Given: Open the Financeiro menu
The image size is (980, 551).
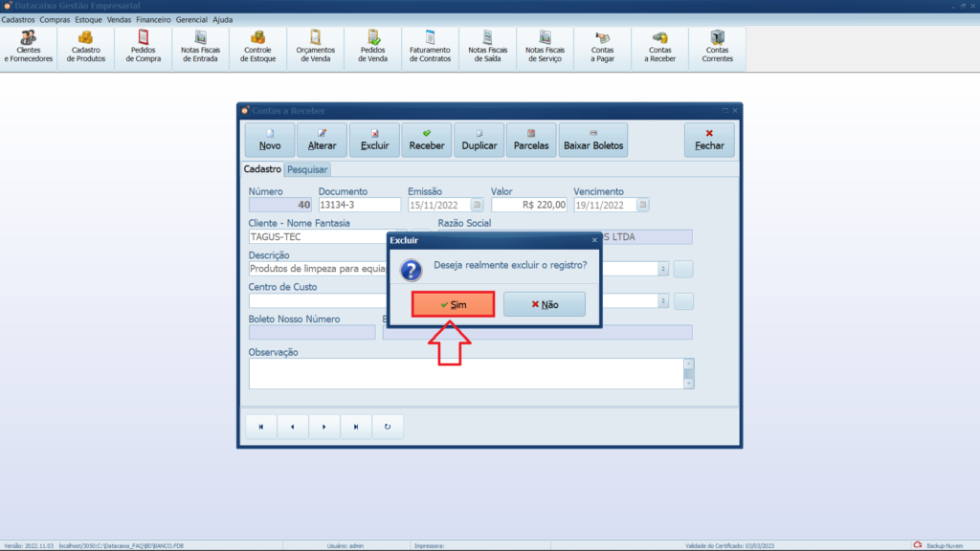Looking at the screenshot, I should click(153, 19).
